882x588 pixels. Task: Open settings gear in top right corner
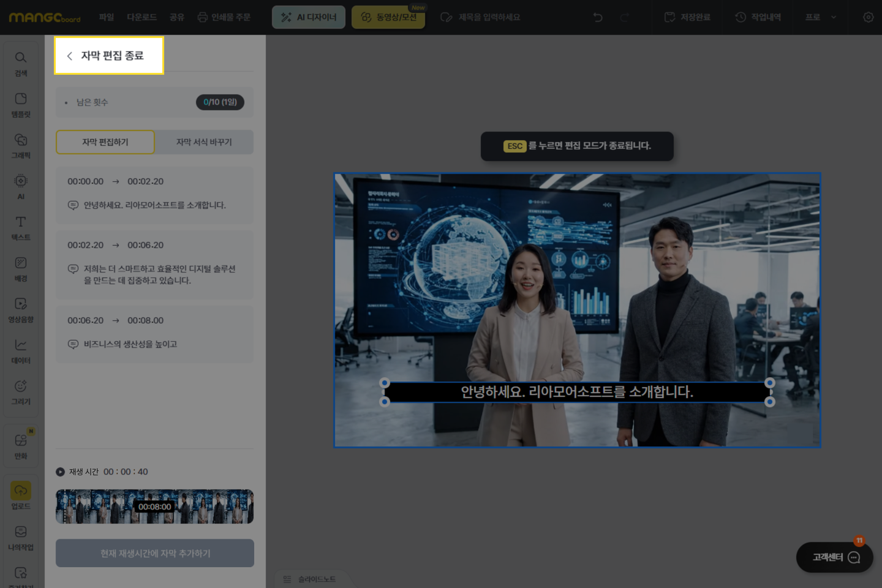coord(868,17)
